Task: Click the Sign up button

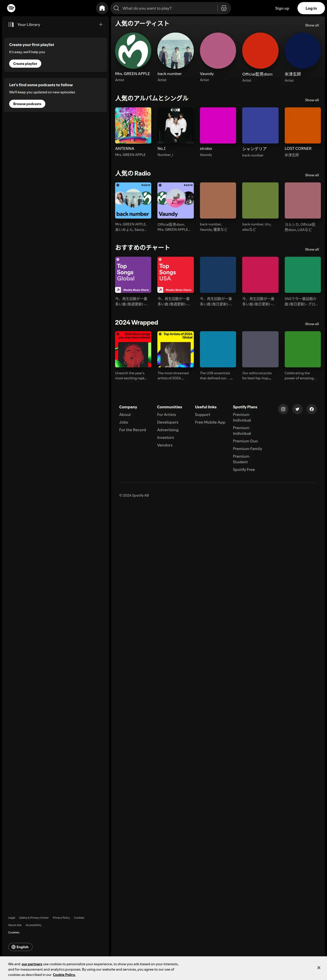Action: 282,8
